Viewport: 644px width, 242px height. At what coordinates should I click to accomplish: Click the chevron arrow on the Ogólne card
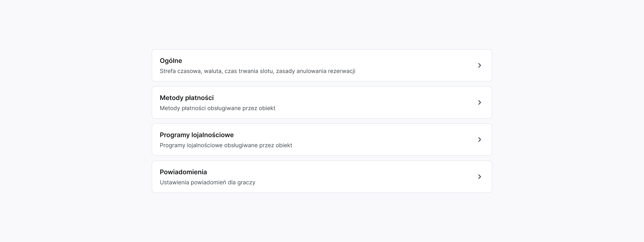pyautogui.click(x=479, y=65)
